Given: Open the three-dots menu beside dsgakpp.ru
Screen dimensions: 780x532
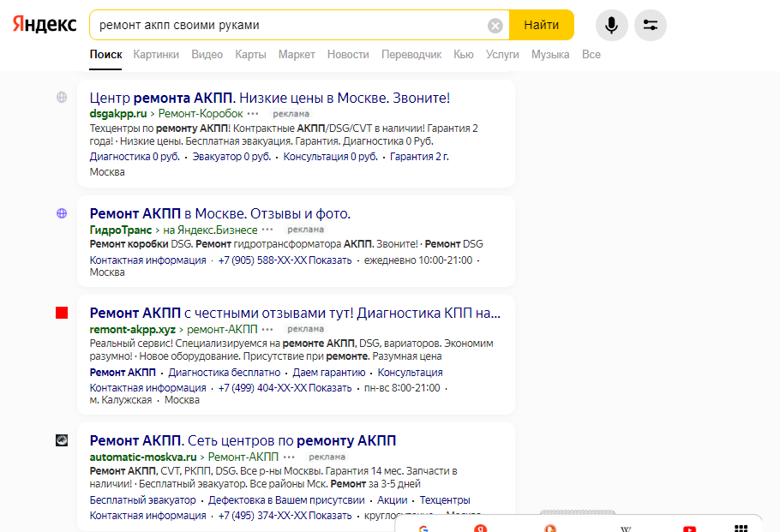Looking at the screenshot, I should [253, 114].
